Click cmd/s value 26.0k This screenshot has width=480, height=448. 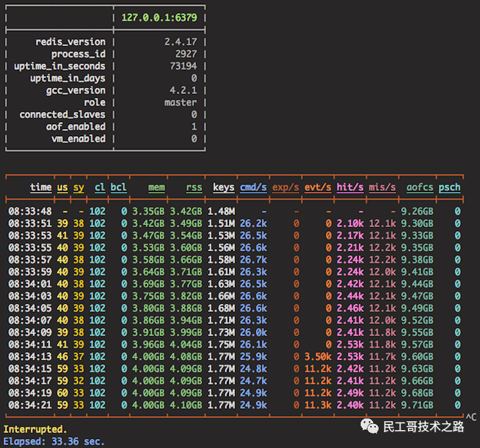click(x=254, y=332)
